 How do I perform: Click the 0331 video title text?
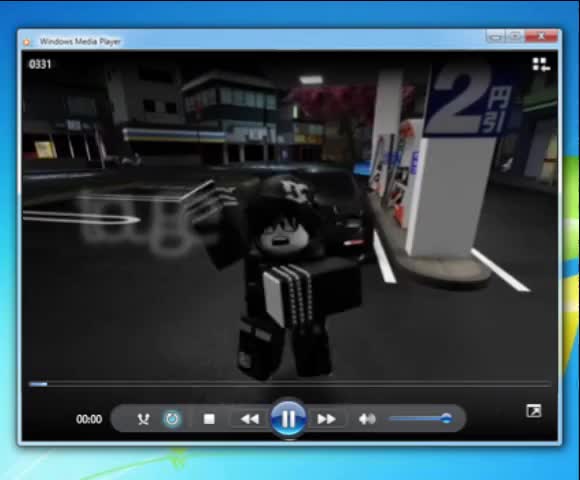click(40, 64)
